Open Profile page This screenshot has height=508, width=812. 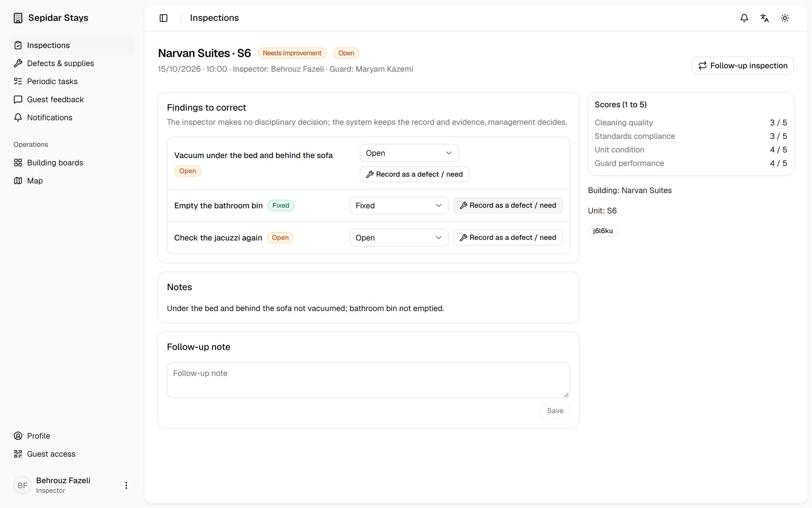pyautogui.click(x=72, y=436)
